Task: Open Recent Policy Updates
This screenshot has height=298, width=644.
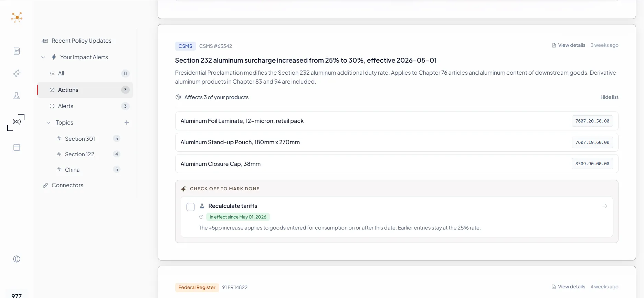Action: pyautogui.click(x=82, y=41)
